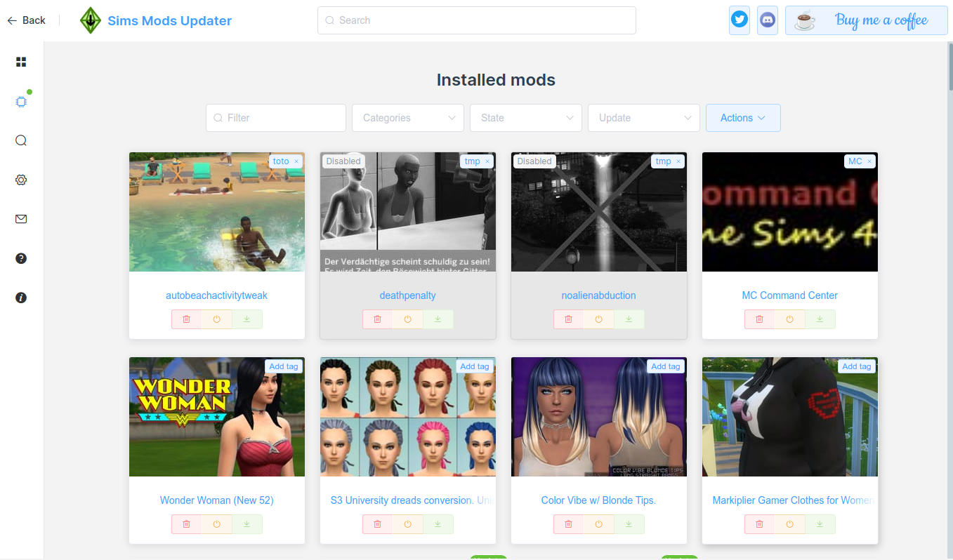Viewport: 953px width, 560px height.
Task: Delete the Wonder Woman (New 52) mod
Action: tap(186, 524)
